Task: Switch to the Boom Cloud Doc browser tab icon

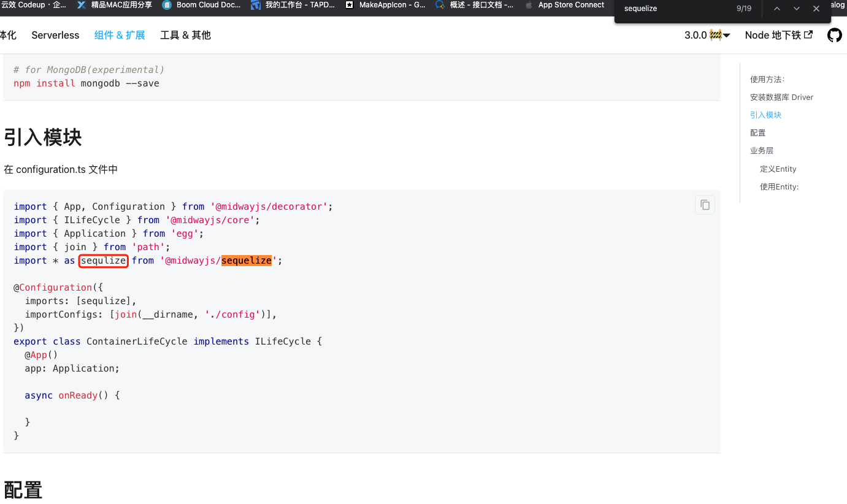Action: (166, 5)
